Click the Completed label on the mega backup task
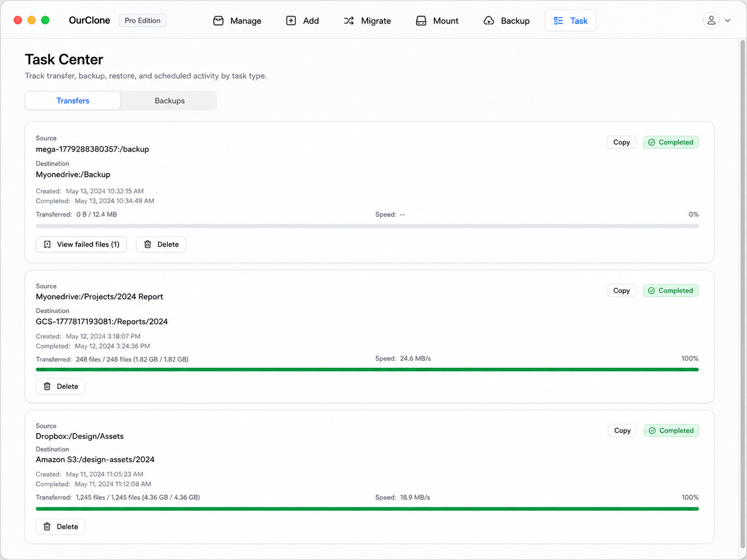This screenshot has height=560, width=747. click(676, 142)
